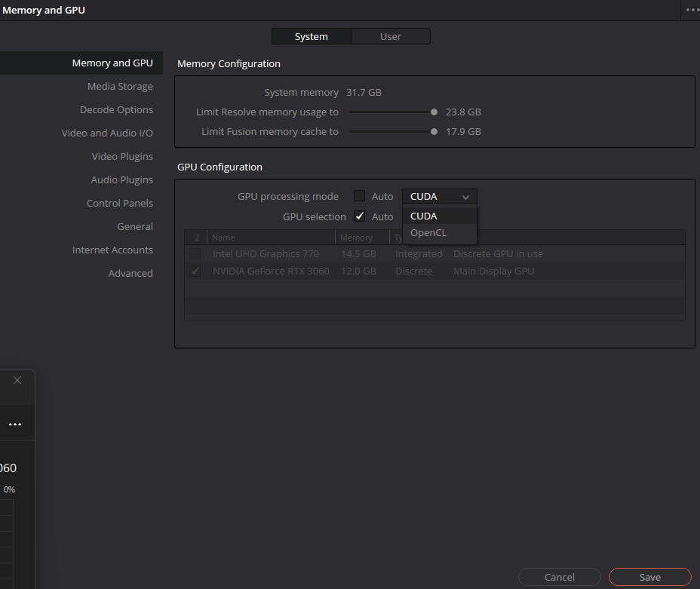Open Decode Options settings
Viewport: 700px width, 589px height.
116,110
